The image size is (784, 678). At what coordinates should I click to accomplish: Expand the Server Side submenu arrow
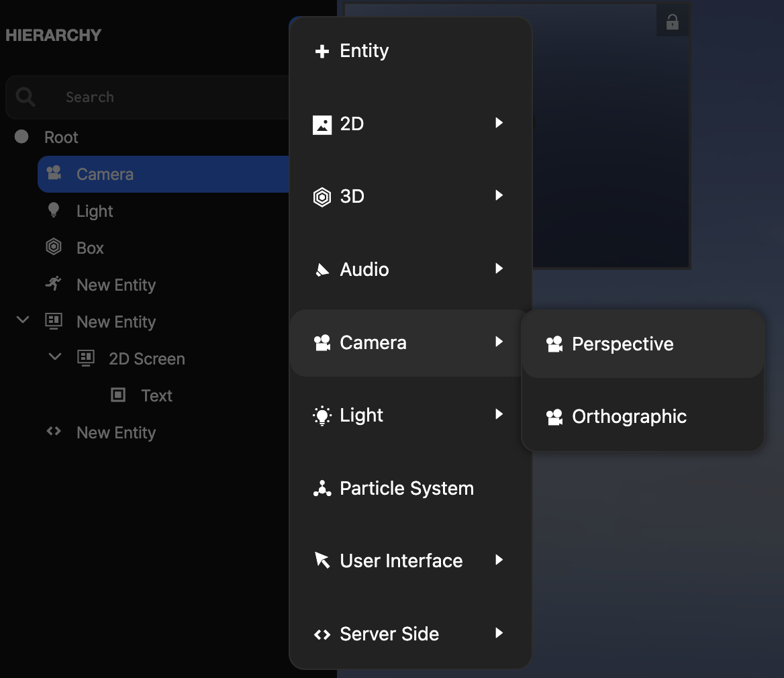pyautogui.click(x=499, y=633)
